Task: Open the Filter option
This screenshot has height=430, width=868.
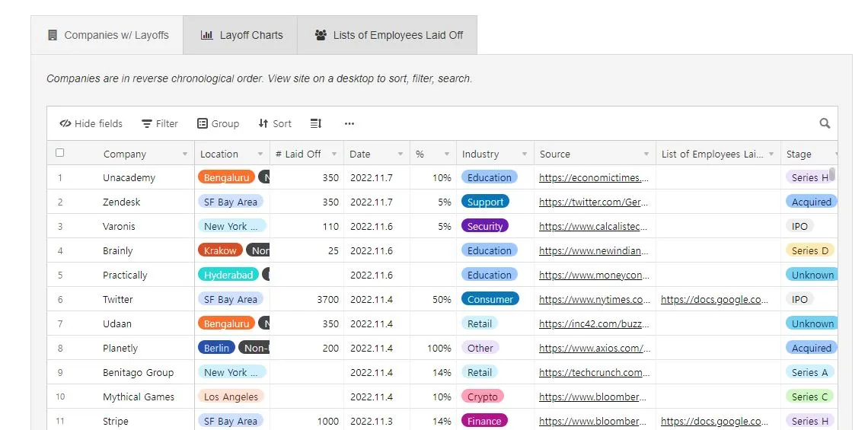Action: tap(159, 123)
